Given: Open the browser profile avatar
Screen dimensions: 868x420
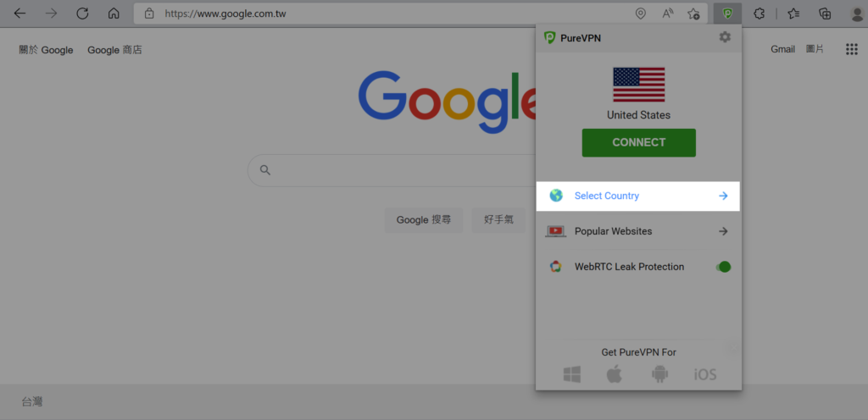Looking at the screenshot, I should 858,14.
